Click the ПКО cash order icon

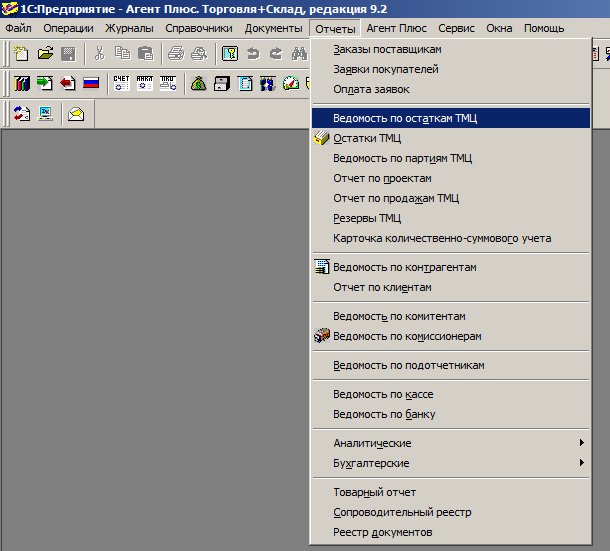(168, 83)
